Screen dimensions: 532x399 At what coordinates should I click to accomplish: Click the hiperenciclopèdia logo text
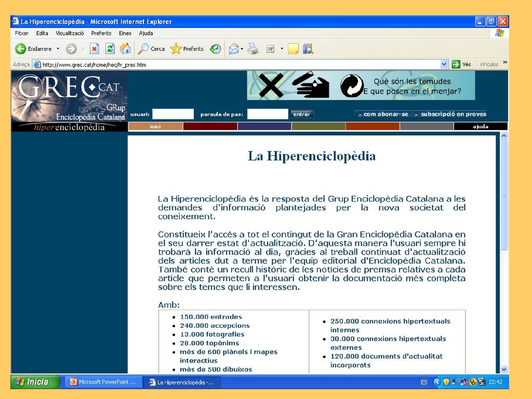point(69,127)
